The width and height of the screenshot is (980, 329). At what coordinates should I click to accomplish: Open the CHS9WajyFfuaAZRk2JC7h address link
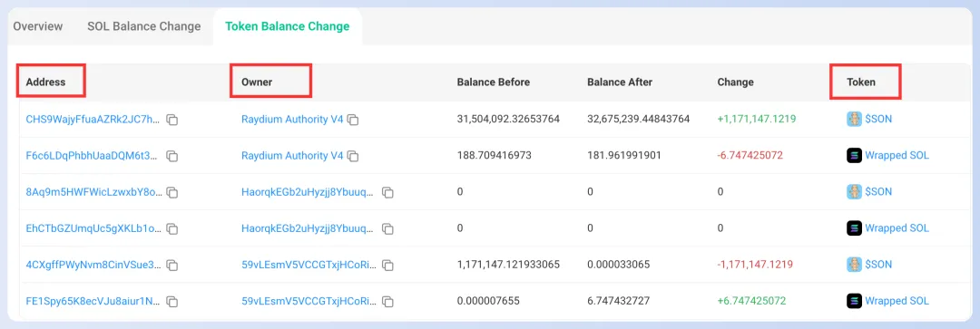93,120
